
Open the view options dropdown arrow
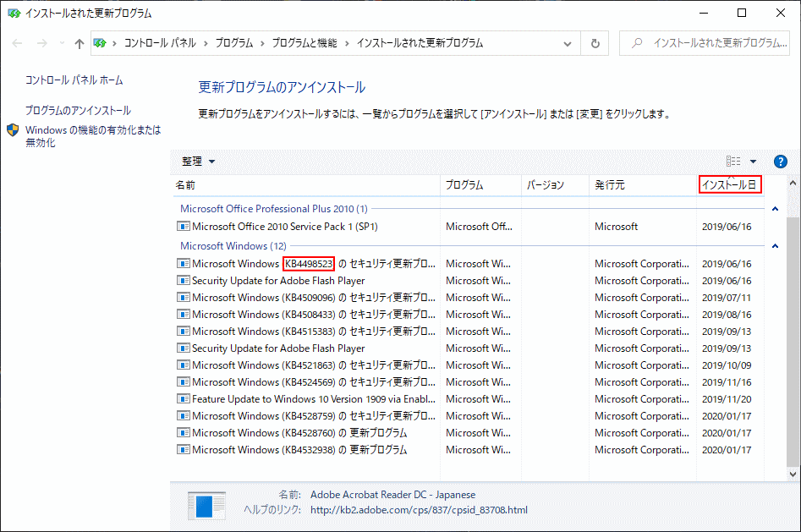(753, 162)
